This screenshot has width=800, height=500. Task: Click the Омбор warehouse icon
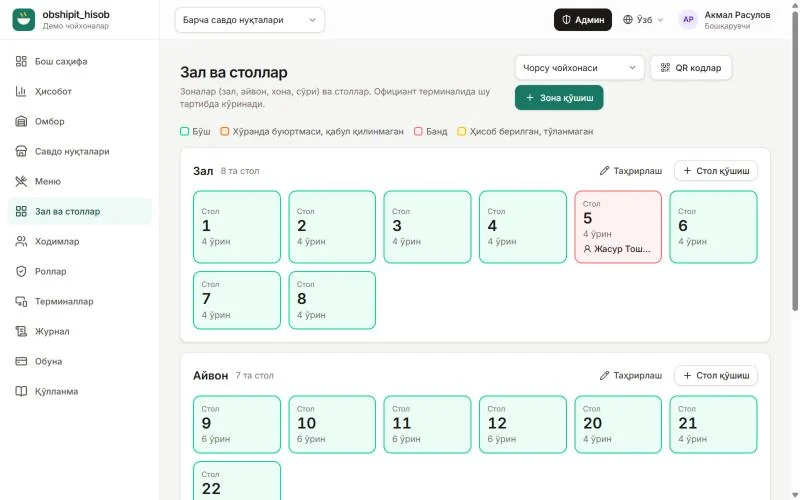point(21,121)
